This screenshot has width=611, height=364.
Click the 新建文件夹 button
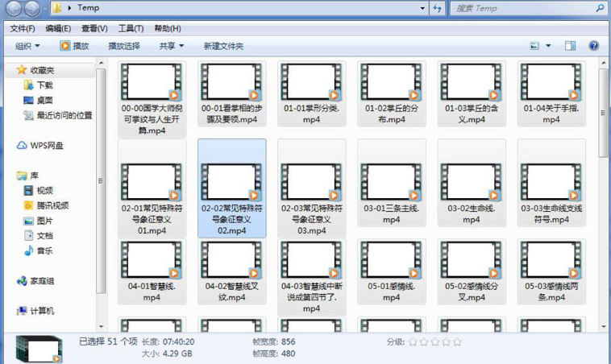coord(222,46)
